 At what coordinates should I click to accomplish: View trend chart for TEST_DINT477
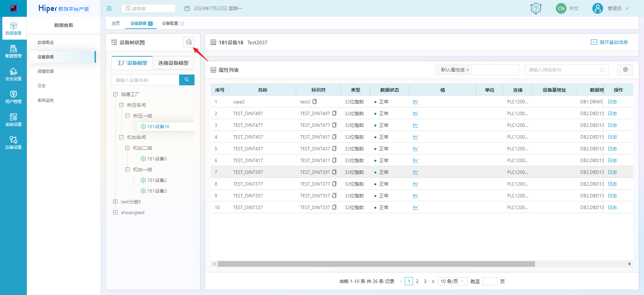pyautogui.click(x=416, y=125)
